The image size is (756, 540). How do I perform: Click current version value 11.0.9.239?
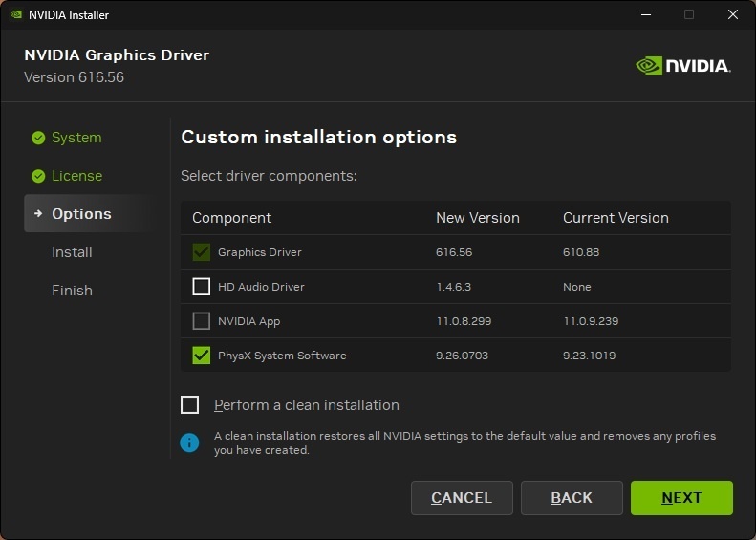(x=591, y=321)
